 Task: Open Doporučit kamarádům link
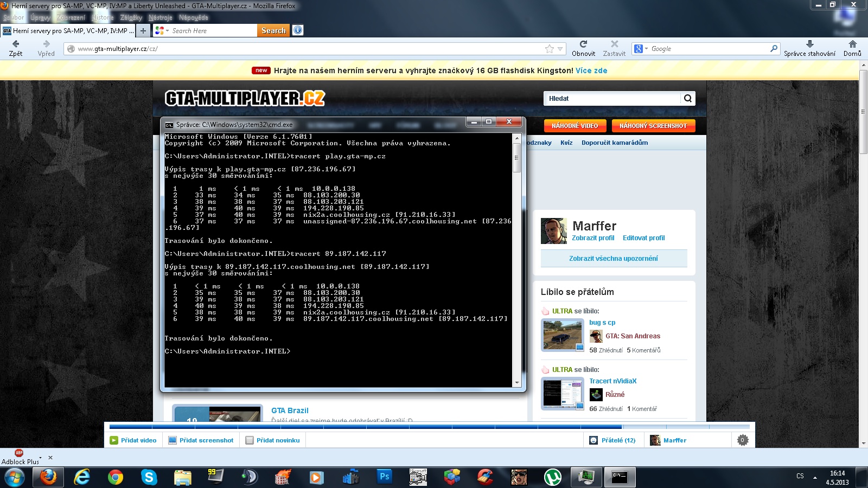[615, 143]
